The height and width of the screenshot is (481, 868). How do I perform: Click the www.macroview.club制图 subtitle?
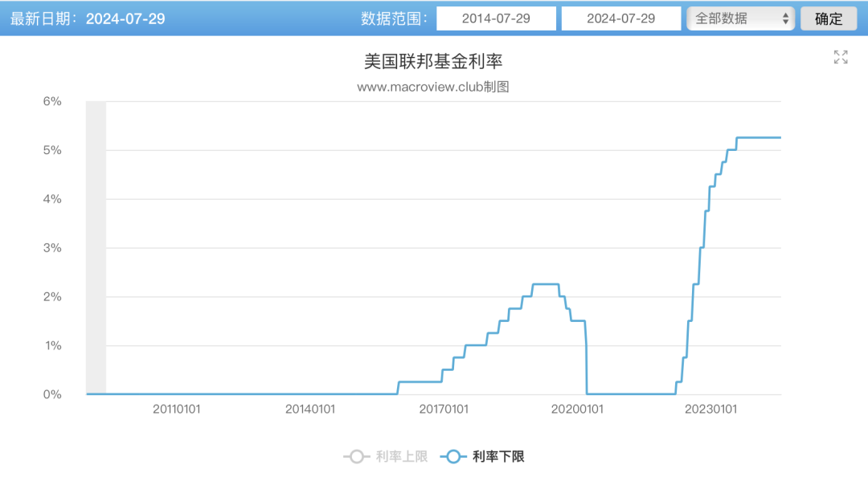click(x=433, y=87)
